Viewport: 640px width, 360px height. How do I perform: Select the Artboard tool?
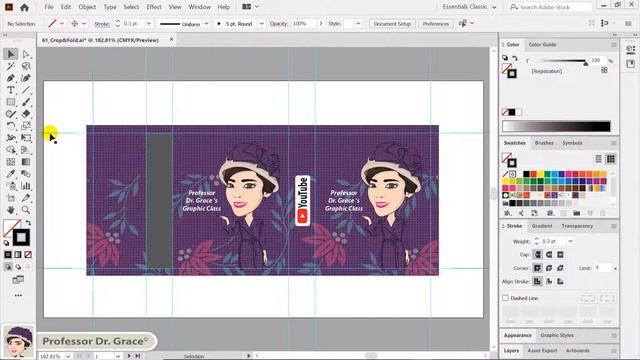pos(11,198)
